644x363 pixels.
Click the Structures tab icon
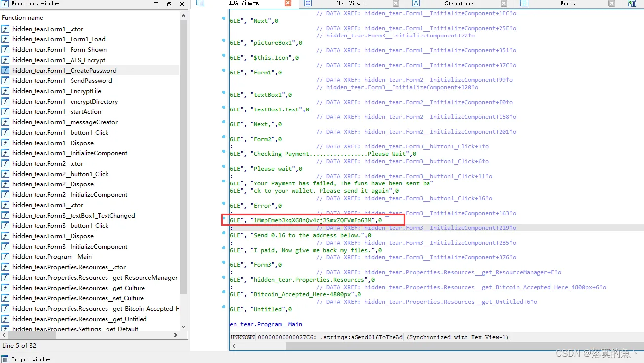click(x=416, y=3)
